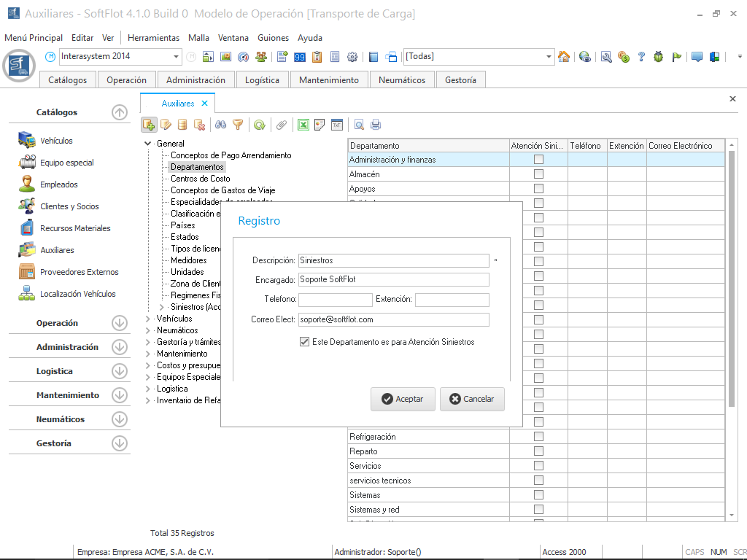This screenshot has height=560, width=747.
Task: Click the paperclip attachment icon
Action: point(281,125)
